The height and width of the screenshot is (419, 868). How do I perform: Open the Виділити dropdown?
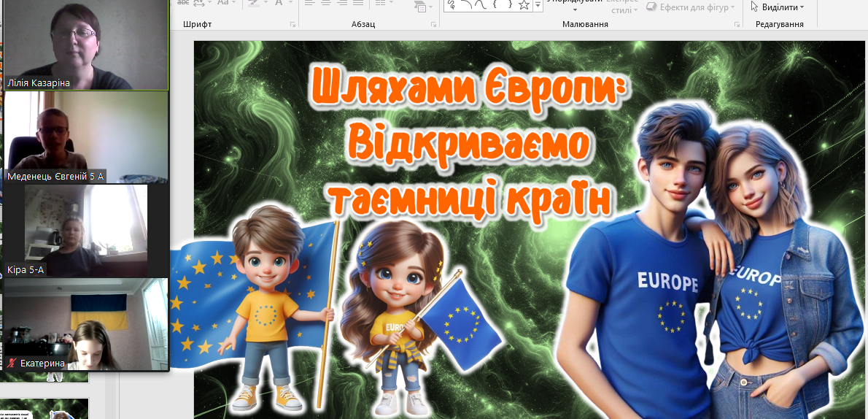click(x=802, y=7)
